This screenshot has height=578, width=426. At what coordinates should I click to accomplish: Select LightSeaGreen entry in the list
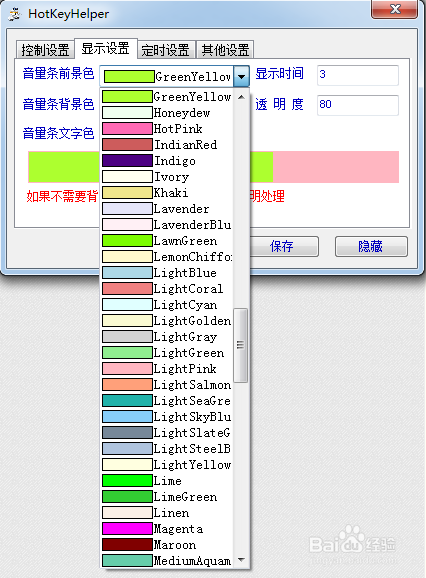tap(167, 401)
